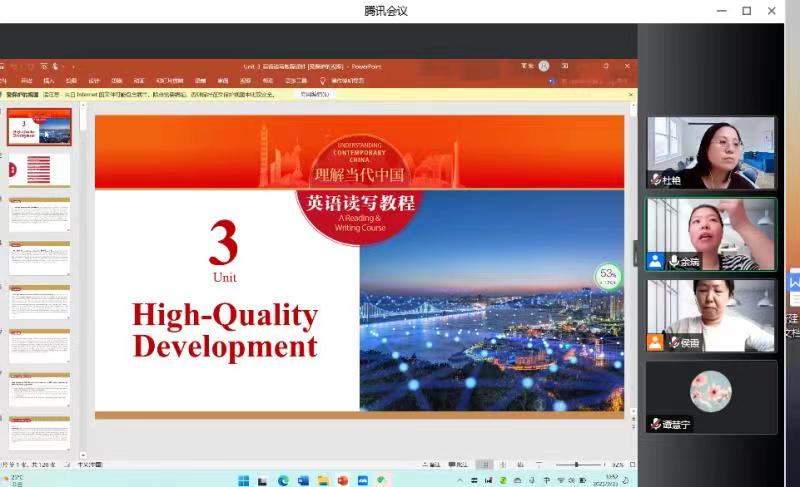
Task: Open the customize quick access toolbar dropdown
Action: (73, 67)
